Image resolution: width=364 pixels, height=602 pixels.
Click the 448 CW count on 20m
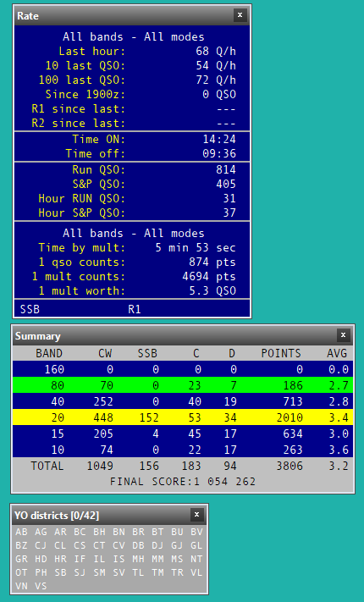103,417
